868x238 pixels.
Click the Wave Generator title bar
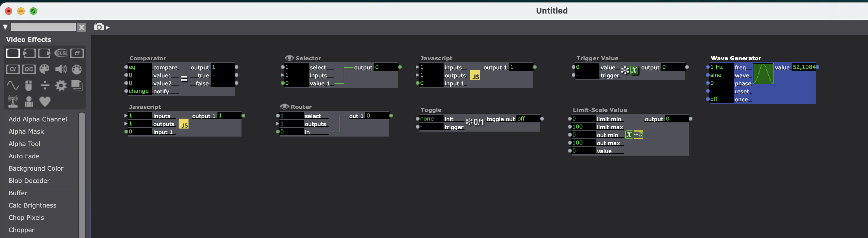tap(736, 58)
